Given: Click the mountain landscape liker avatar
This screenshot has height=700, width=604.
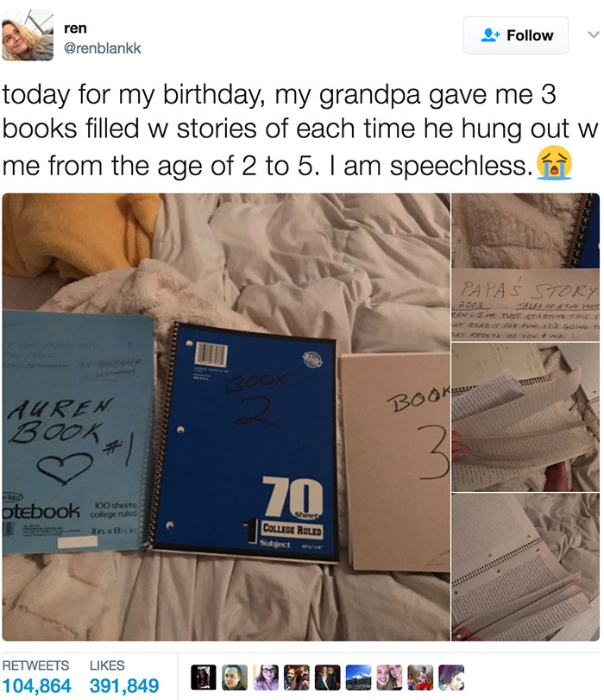Looking at the screenshot, I should [358, 678].
